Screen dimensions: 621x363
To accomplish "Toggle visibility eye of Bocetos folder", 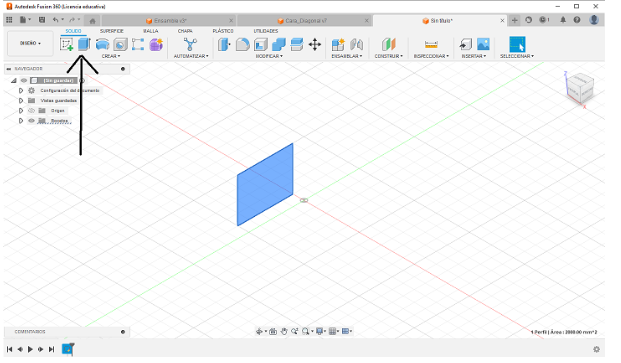I will (32, 120).
